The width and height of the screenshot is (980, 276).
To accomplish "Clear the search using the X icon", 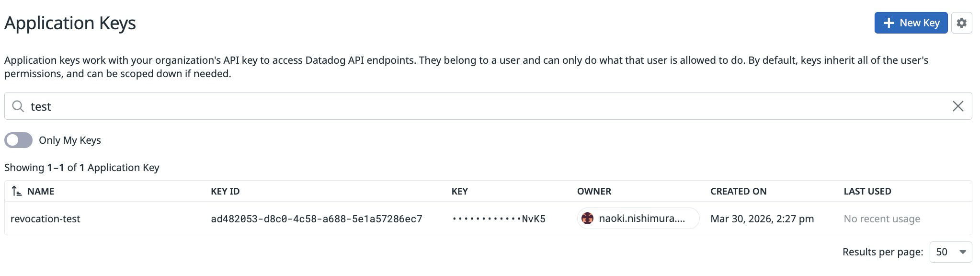I will (x=958, y=106).
